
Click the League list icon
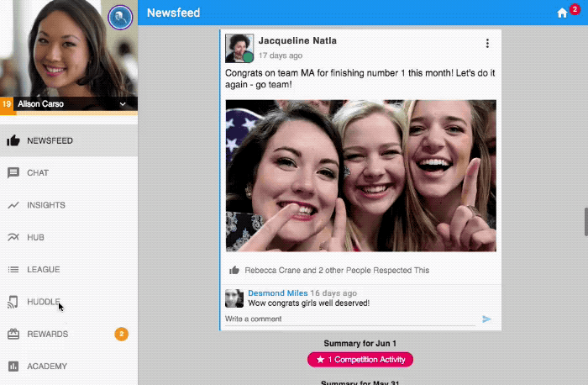[x=13, y=270]
